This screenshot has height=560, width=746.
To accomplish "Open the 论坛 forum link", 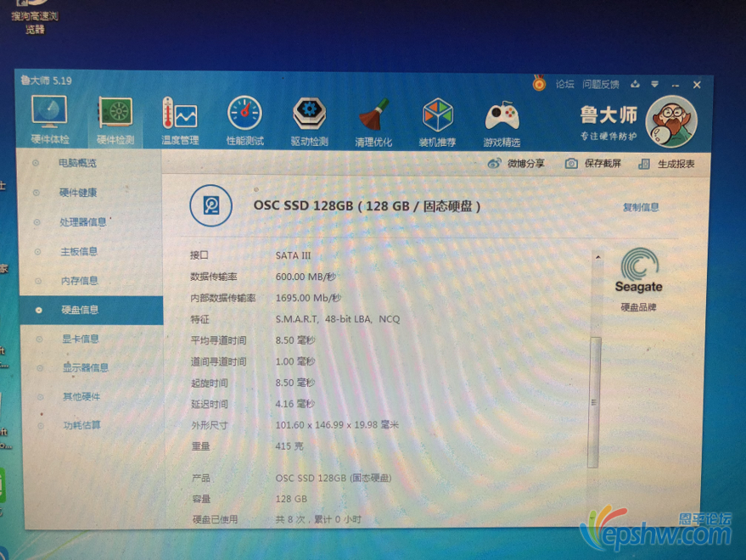I will [x=564, y=84].
